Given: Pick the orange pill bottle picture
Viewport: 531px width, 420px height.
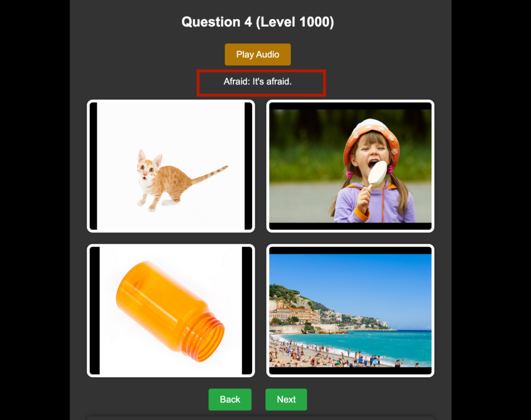Looking at the screenshot, I should (x=171, y=310).
